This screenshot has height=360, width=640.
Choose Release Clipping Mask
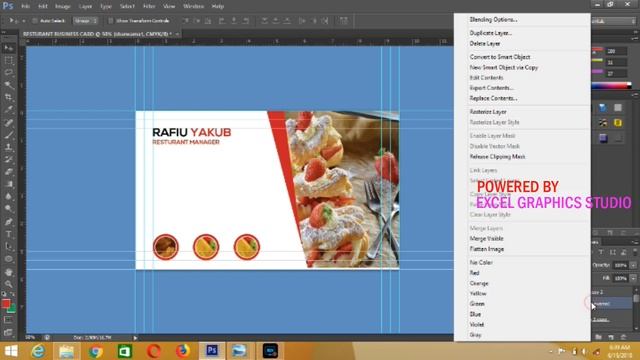(x=497, y=157)
